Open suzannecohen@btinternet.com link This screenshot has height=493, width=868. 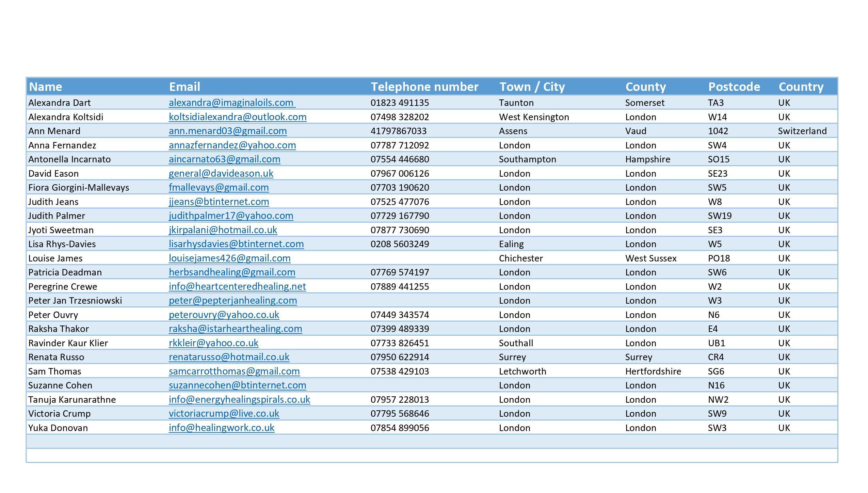[x=237, y=385]
